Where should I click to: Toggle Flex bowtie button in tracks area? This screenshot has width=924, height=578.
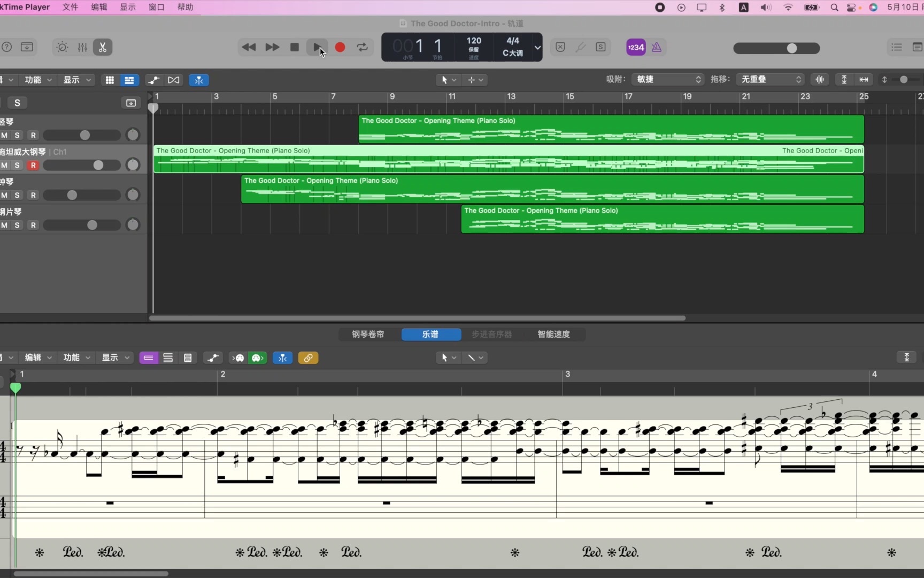[x=174, y=80]
